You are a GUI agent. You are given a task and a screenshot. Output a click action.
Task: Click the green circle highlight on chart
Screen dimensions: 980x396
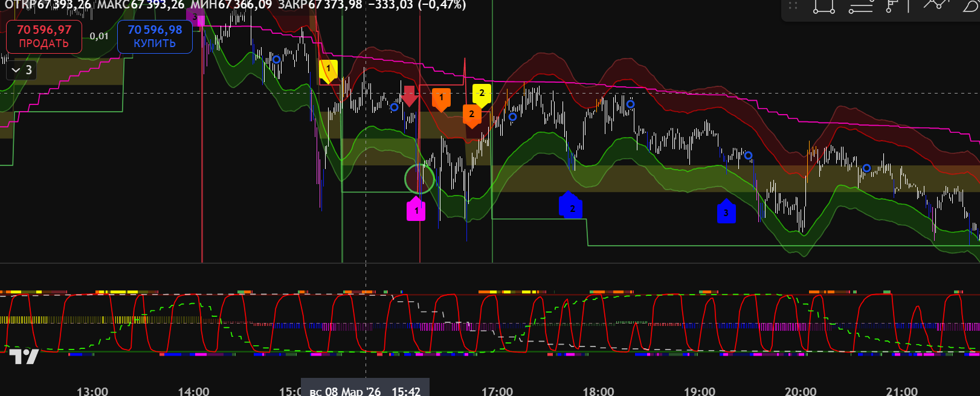coord(419,179)
